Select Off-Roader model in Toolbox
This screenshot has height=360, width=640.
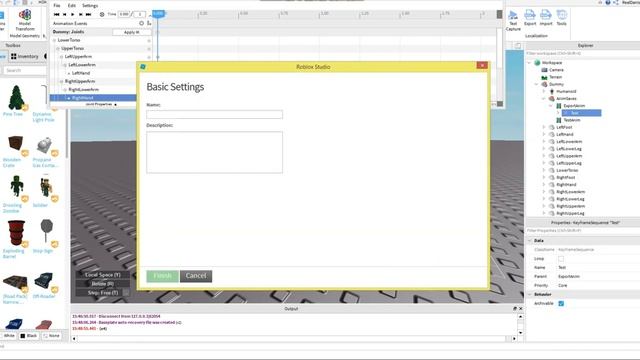tap(43, 281)
